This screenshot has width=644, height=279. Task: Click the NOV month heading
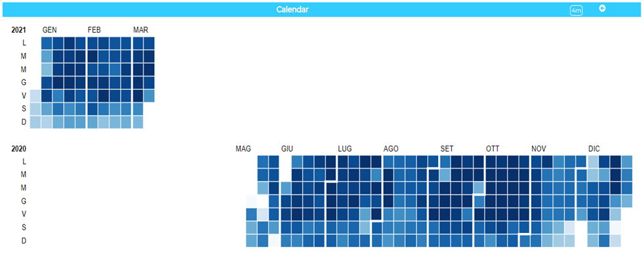538,149
